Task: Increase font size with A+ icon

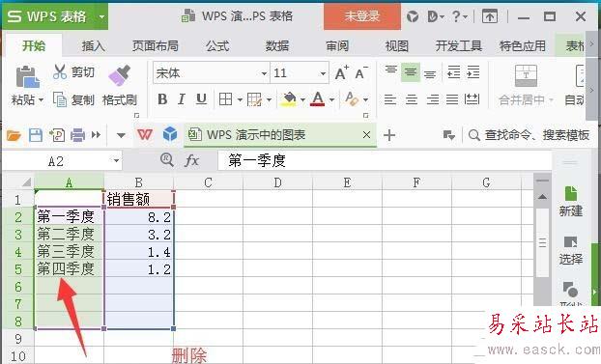Action: click(x=341, y=72)
